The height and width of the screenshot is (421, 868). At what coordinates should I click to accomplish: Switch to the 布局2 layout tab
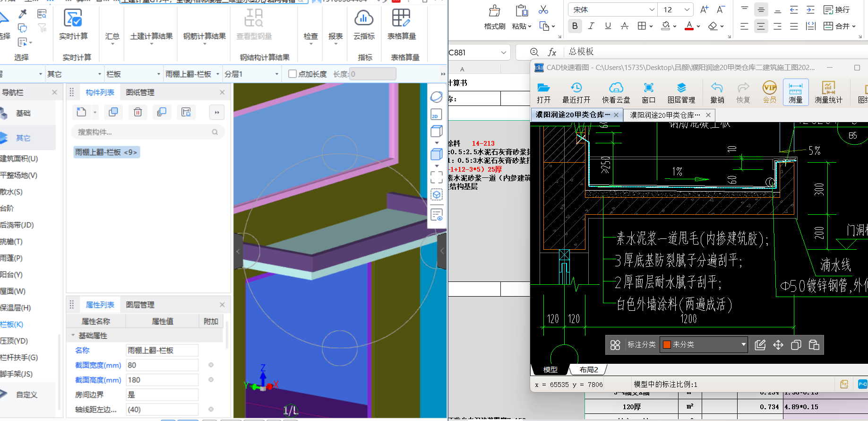pos(589,369)
